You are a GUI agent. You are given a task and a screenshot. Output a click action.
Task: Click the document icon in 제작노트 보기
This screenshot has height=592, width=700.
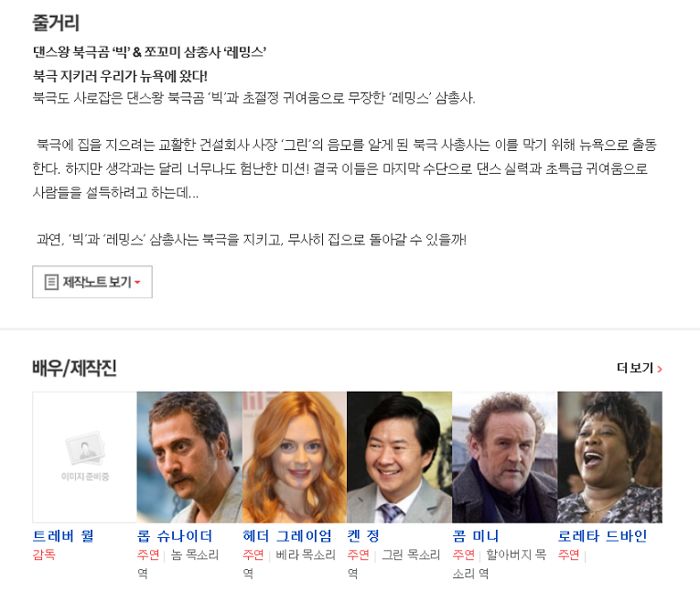pyautogui.click(x=51, y=282)
